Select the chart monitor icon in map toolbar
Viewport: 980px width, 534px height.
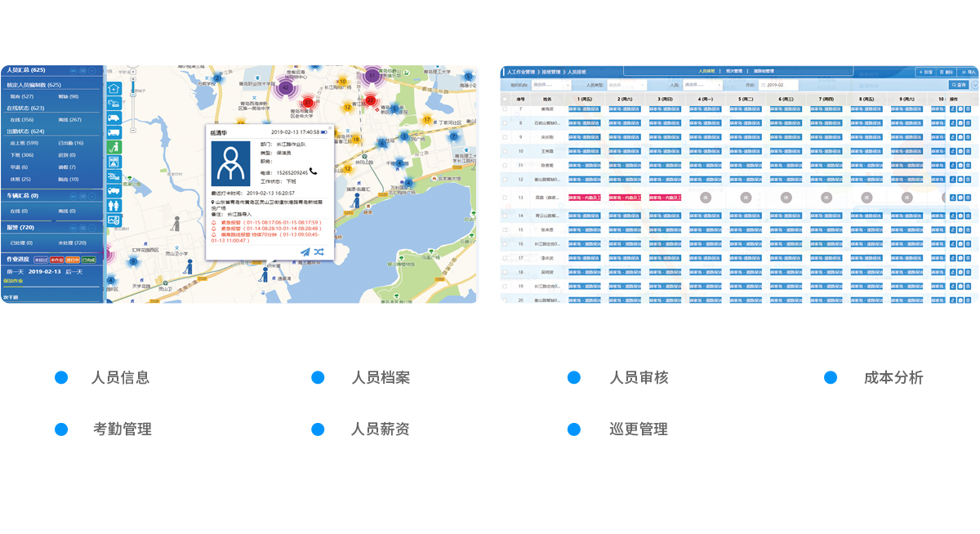click(114, 220)
